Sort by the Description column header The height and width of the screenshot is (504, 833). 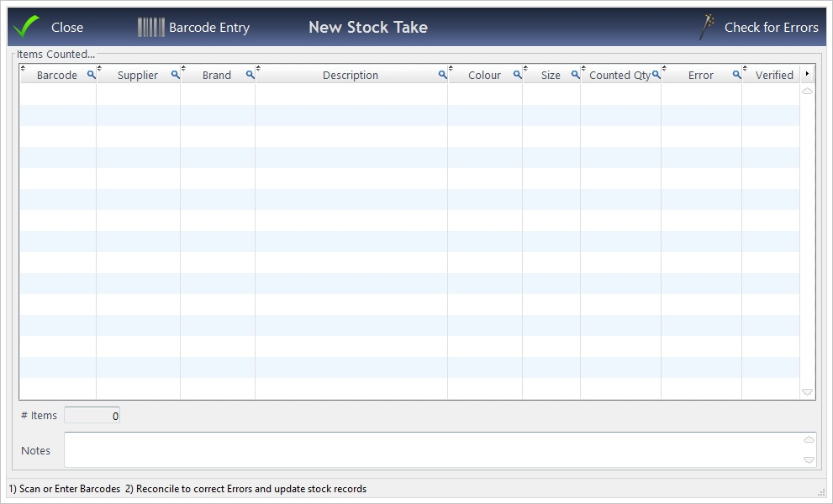350,76
